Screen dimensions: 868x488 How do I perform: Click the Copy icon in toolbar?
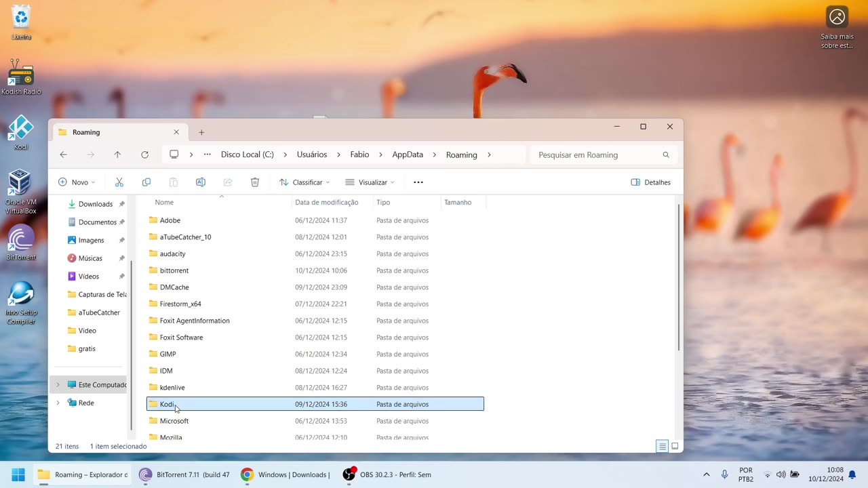[146, 182]
